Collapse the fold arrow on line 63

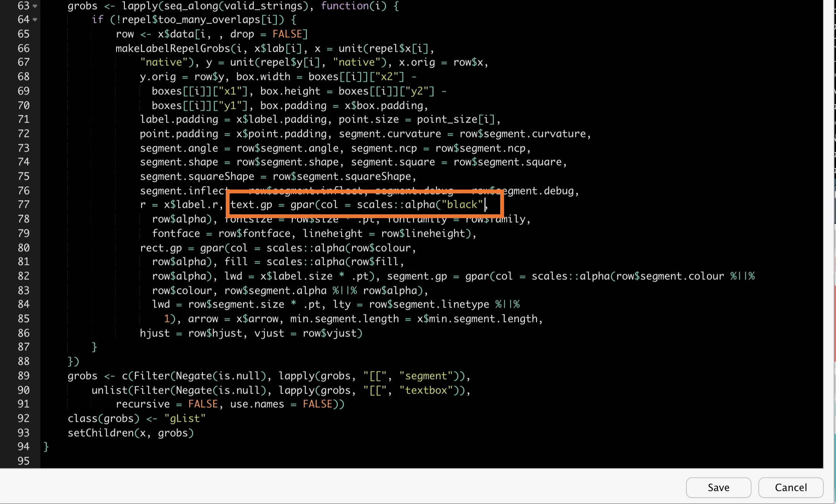35,6
